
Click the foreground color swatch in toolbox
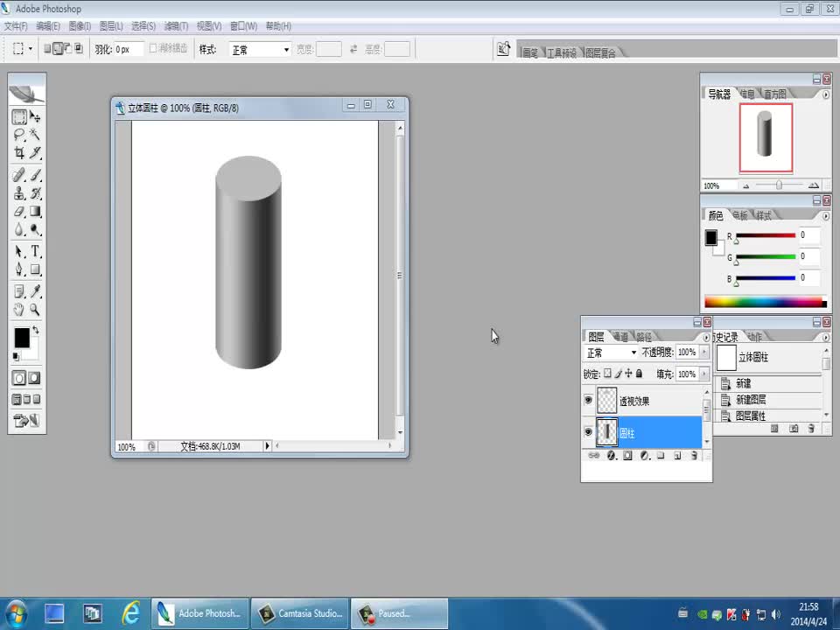pyautogui.click(x=21, y=337)
